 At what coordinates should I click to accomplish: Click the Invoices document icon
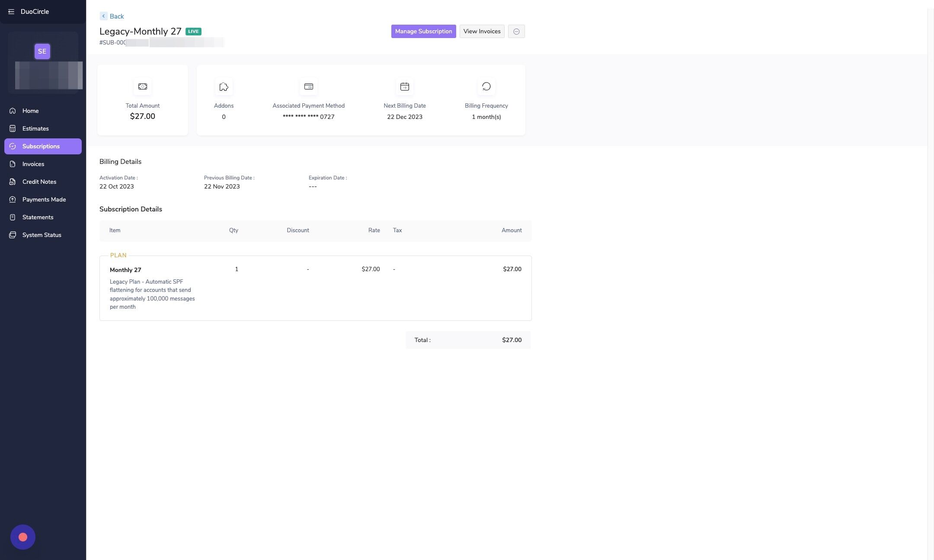(13, 164)
